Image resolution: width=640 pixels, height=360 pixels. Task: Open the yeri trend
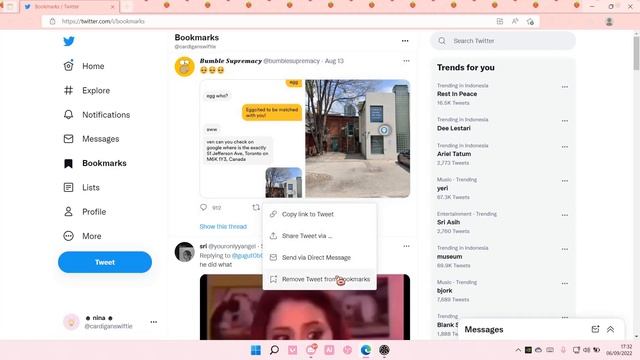coord(442,188)
